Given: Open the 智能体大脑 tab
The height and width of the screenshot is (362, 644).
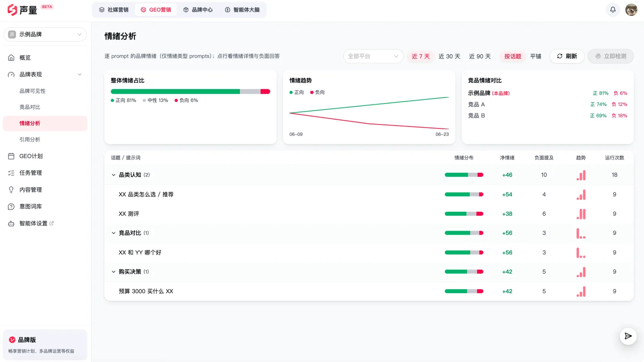Looking at the screenshot, I should (x=242, y=10).
